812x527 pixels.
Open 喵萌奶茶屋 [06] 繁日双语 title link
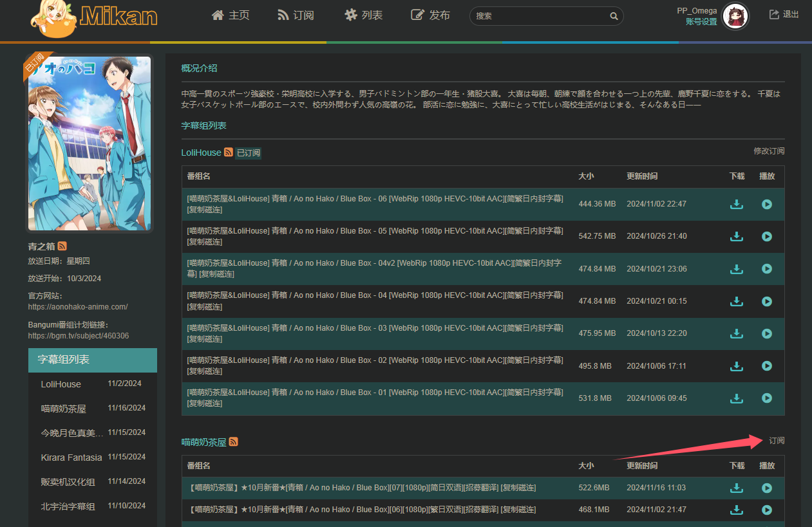click(x=344, y=510)
